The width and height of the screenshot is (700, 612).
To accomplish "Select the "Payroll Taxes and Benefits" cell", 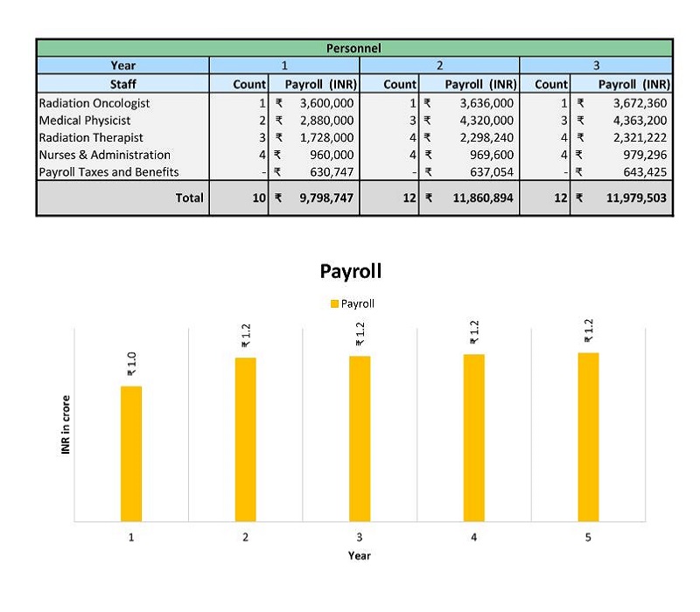I will [108, 172].
